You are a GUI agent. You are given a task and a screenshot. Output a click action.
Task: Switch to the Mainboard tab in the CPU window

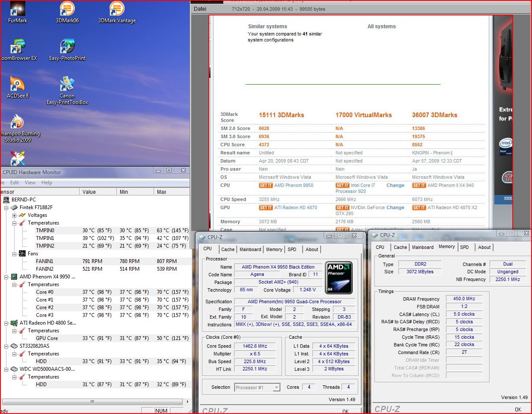point(250,249)
